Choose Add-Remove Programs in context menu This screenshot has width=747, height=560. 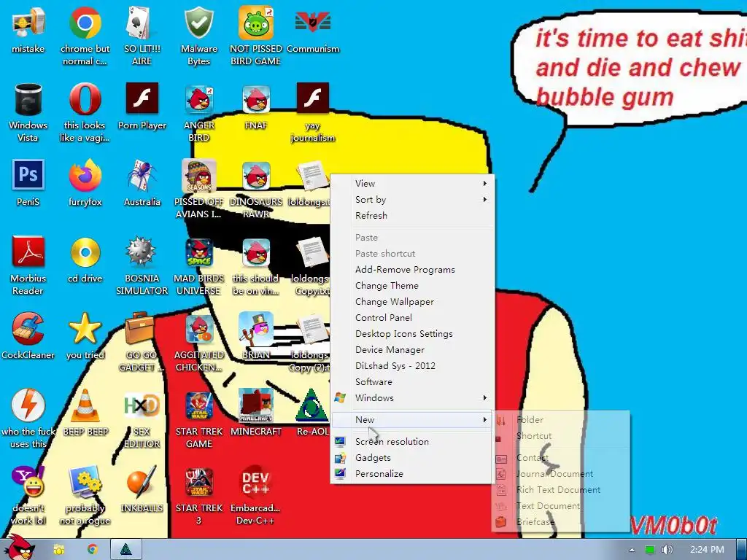(x=412, y=270)
